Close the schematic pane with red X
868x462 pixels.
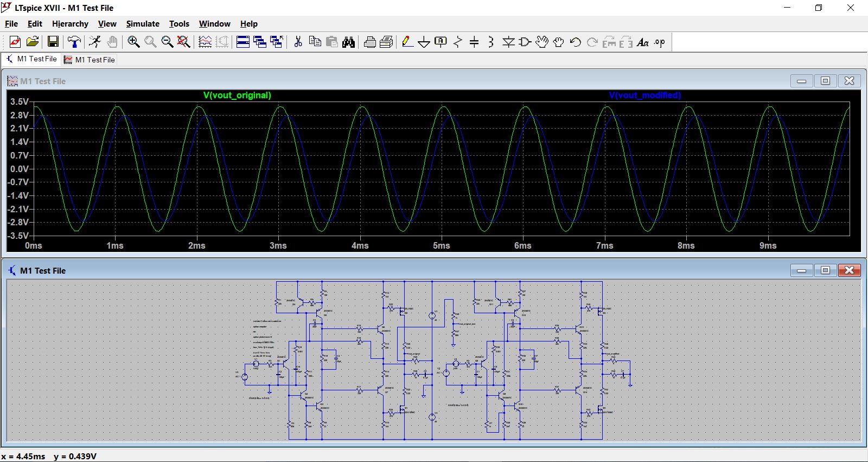click(850, 270)
